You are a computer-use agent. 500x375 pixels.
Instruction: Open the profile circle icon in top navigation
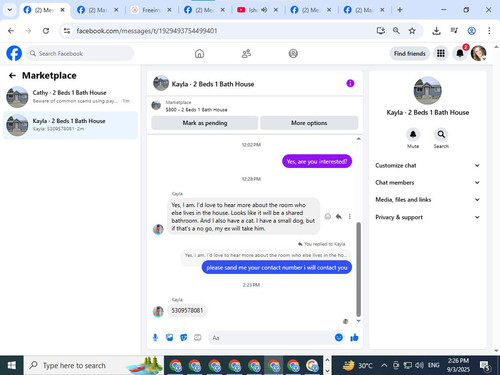tap(293, 53)
